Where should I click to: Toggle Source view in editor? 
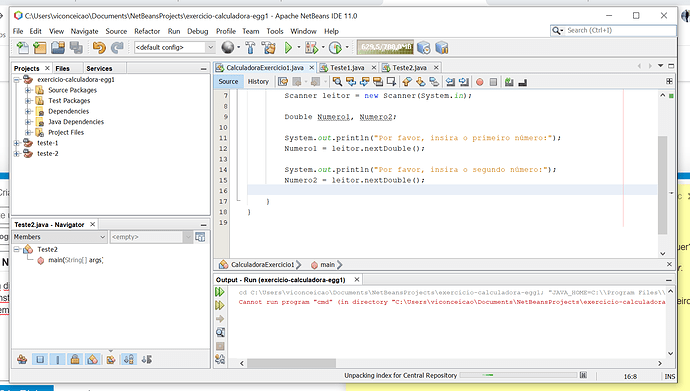point(228,81)
